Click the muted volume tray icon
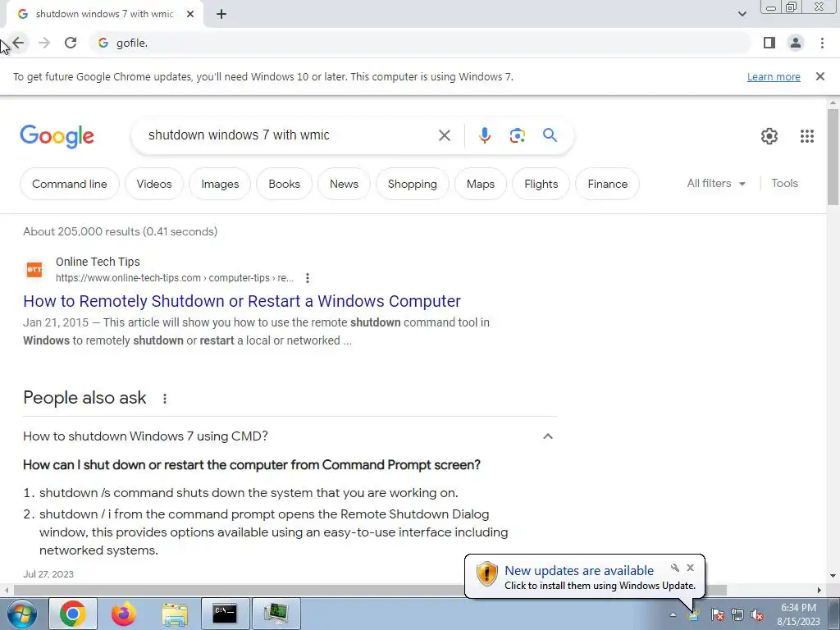The image size is (840, 630). coord(757,615)
